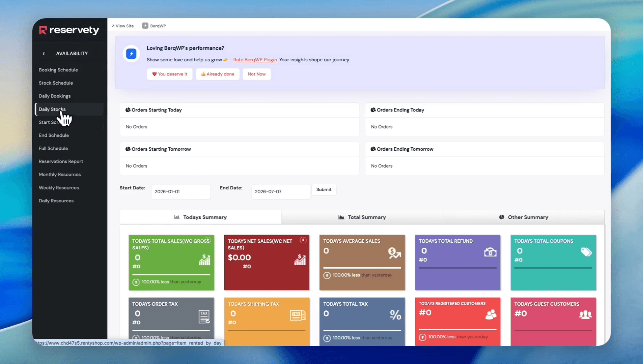Click the You deserve it button

click(170, 74)
